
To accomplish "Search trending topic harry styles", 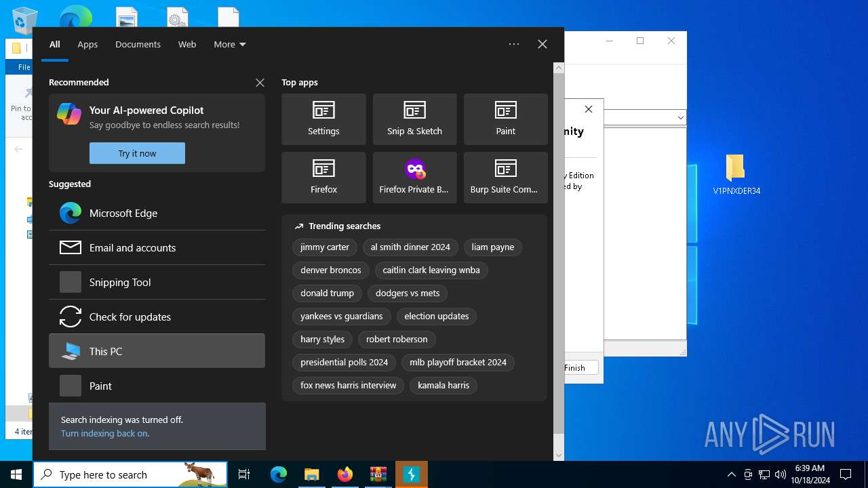I will coord(323,340).
